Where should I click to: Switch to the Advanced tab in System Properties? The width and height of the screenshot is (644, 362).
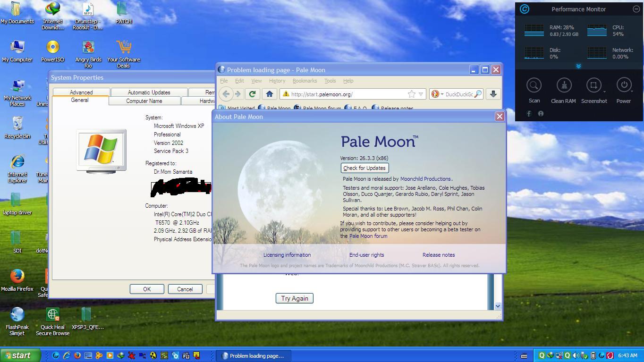click(81, 92)
